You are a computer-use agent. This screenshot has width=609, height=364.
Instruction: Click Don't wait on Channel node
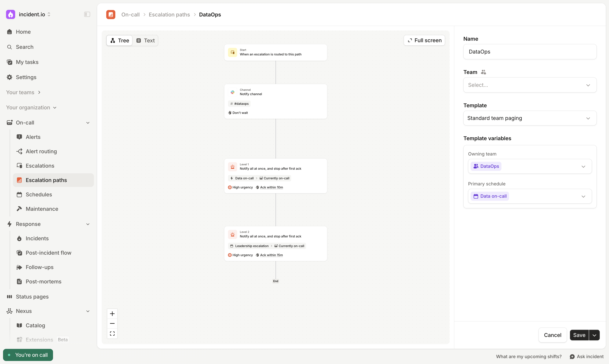(x=238, y=113)
